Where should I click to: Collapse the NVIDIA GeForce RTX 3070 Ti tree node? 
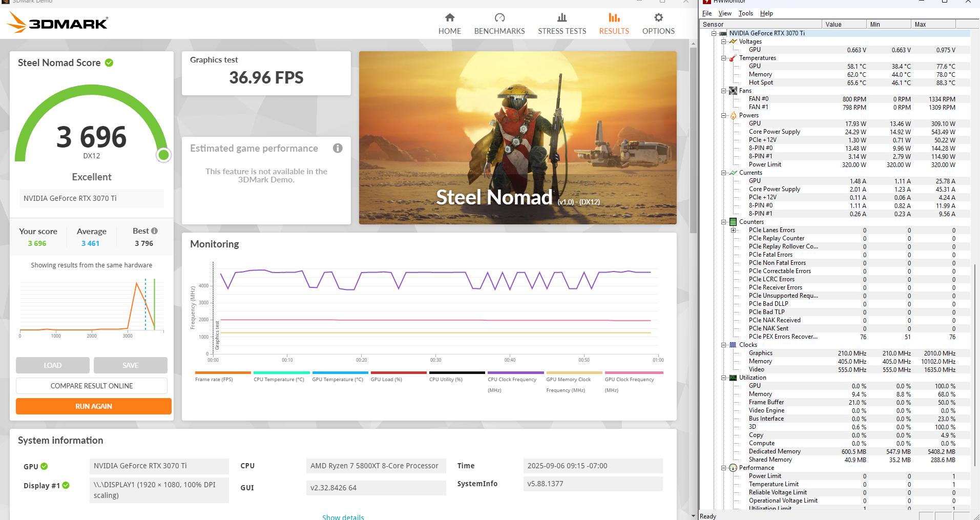pos(714,33)
